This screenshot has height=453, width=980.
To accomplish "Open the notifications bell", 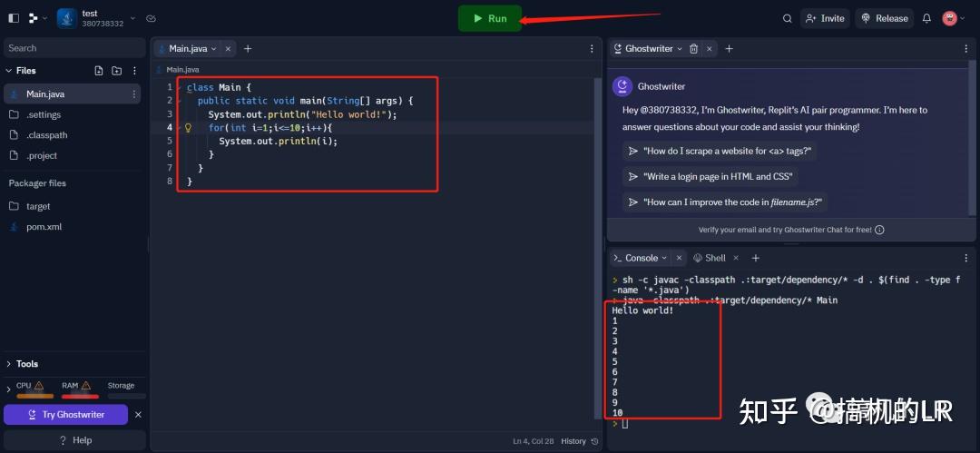I will point(926,18).
